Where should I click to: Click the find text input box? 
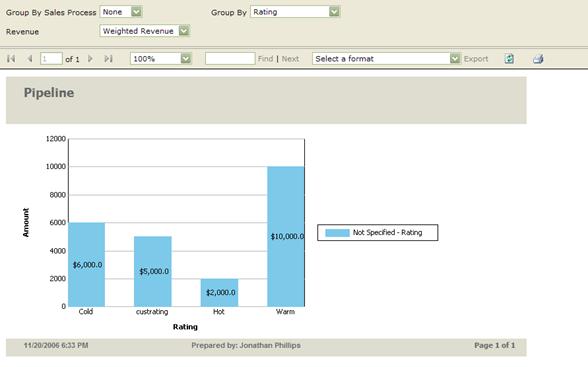tap(230, 58)
